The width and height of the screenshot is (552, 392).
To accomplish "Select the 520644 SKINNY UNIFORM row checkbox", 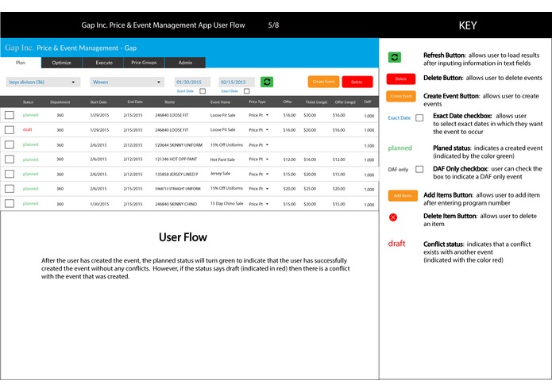I will [10, 144].
